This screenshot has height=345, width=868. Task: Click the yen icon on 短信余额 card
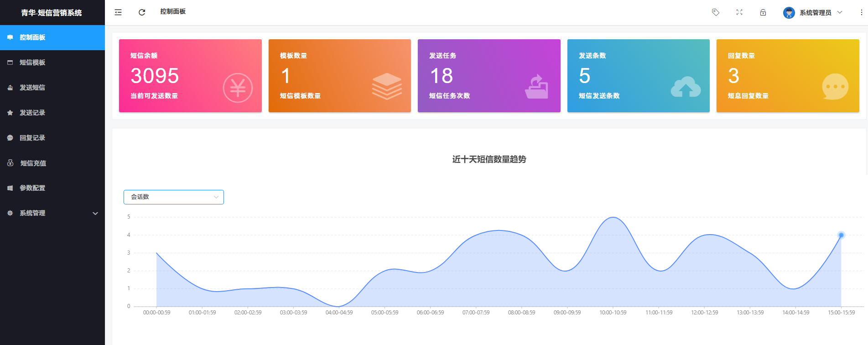238,88
